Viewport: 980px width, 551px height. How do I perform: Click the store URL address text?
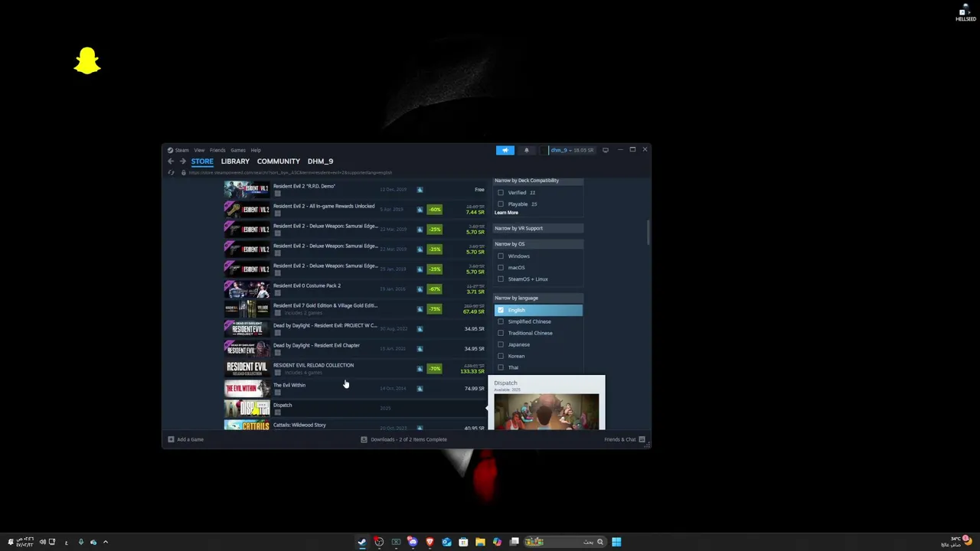pyautogui.click(x=290, y=173)
